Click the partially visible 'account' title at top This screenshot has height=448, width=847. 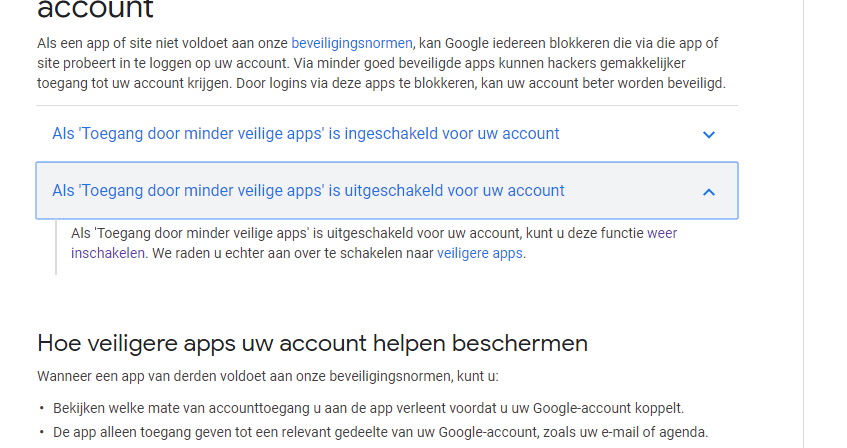pos(95,9)
